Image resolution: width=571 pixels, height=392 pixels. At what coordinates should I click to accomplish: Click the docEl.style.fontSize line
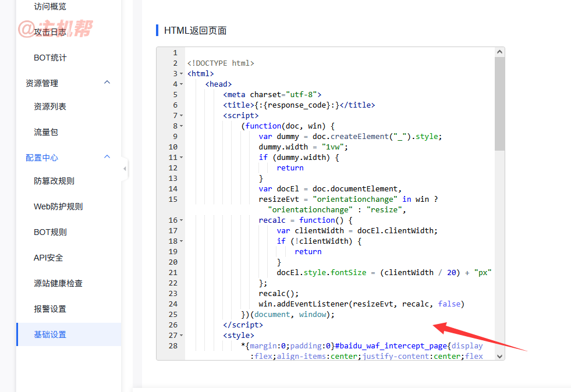(384, 273)
